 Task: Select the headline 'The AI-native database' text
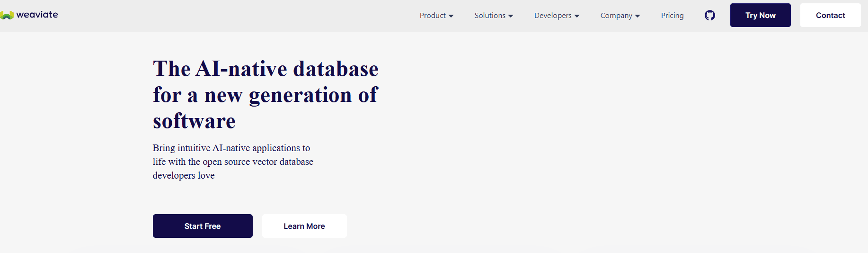coord(266,69)
